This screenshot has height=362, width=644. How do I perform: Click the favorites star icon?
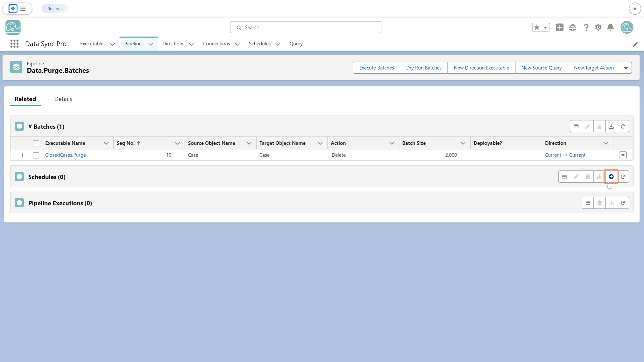(x=536, y=27)
